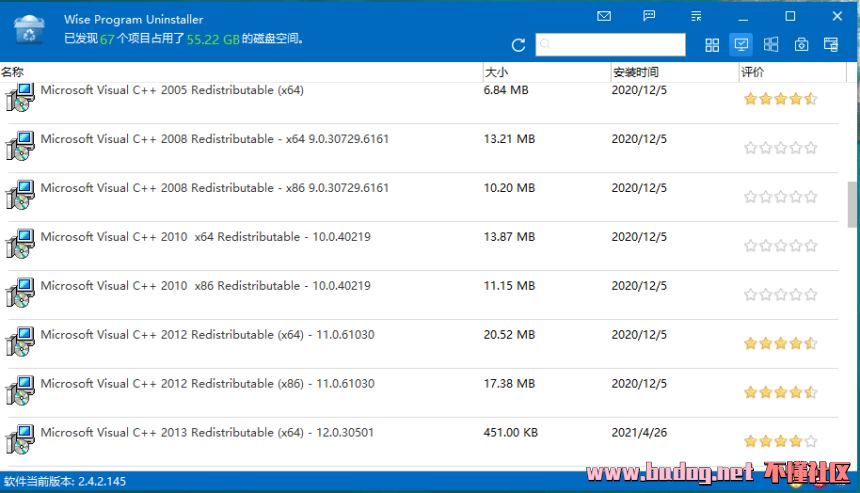860x493 pixels.
Task: Rate Visual C++ 2008 x64 stars
Action: pos(780,148)
